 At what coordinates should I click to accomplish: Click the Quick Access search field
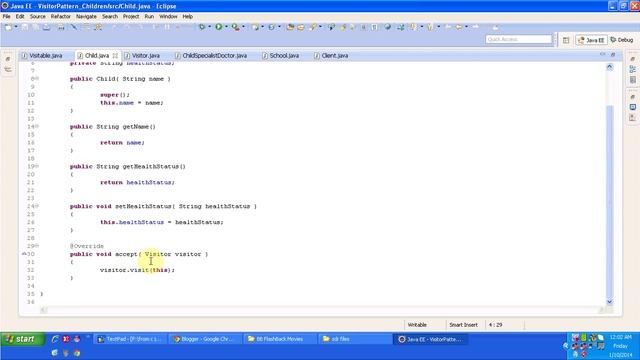coord(518,39)
